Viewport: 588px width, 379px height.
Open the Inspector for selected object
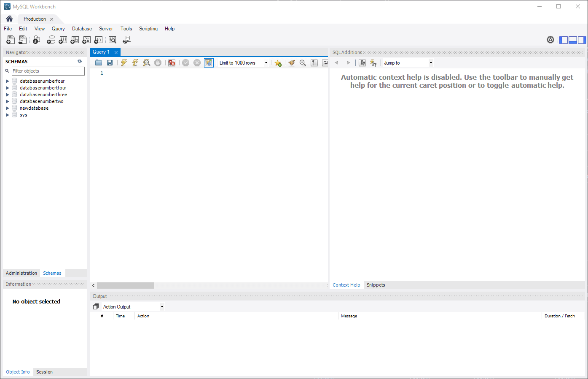point(37,40)
